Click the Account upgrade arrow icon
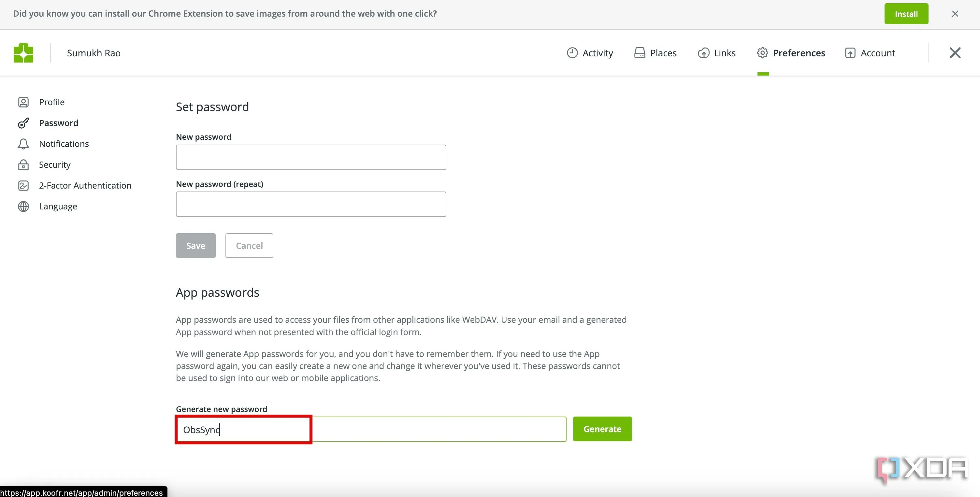980x497 pixels. tap(850, 52)
